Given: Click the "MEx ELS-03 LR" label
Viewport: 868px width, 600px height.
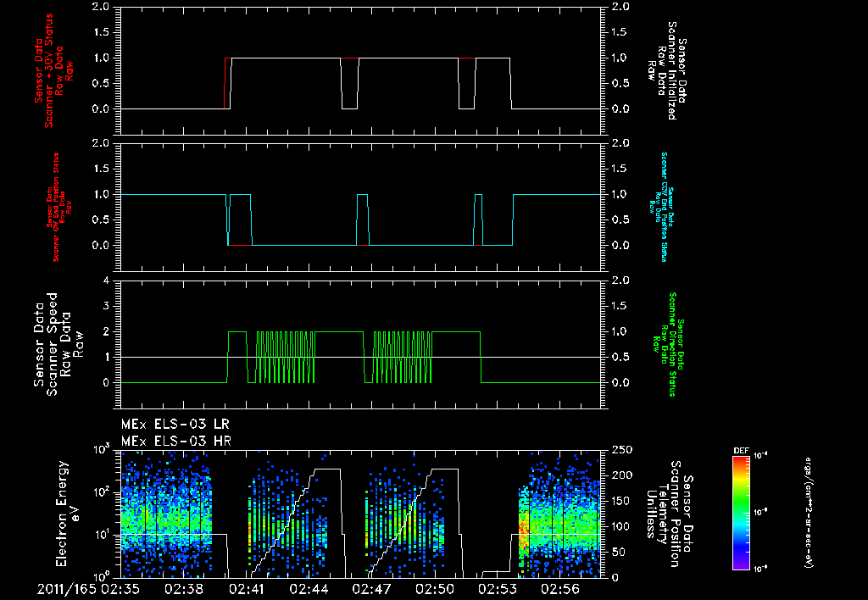Looking at the screenshot, I should (175, 425).
